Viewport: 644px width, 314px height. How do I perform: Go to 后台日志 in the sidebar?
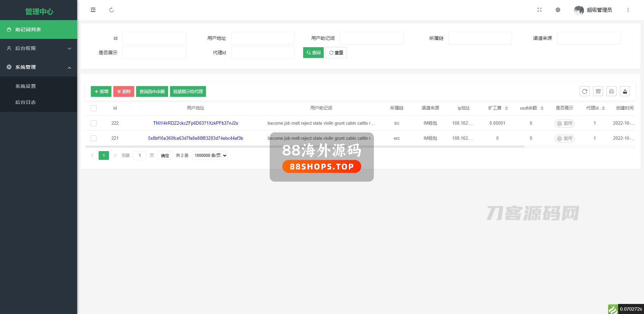coord(25,102)
